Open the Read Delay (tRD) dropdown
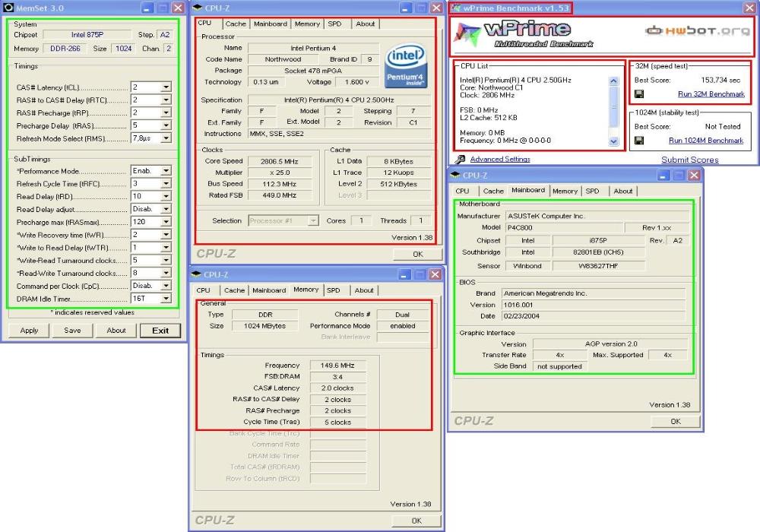The width and height of the screenshot is (760, 532). (x=166, y=196)
